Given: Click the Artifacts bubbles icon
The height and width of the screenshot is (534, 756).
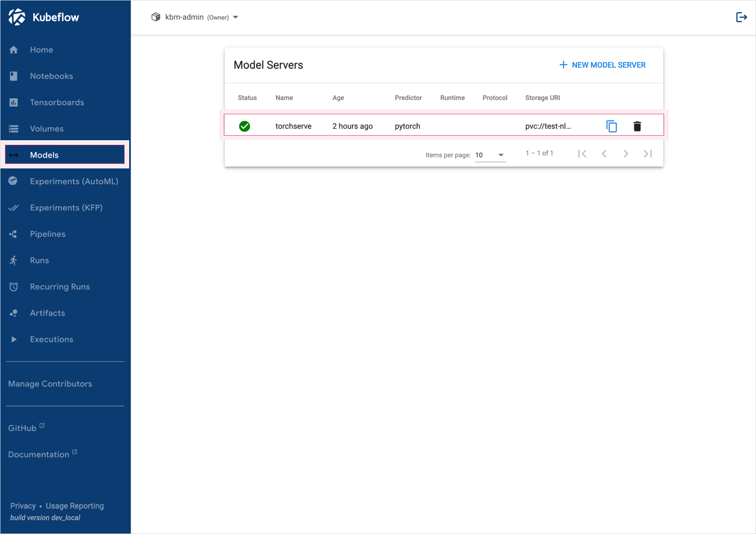Looking at the screenshot, I should pos(14,313).
